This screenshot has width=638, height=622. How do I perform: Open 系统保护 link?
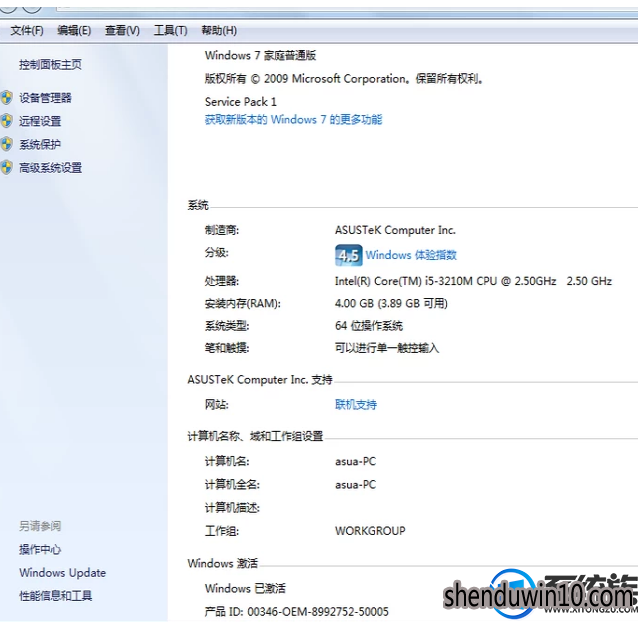(x=40, y=144)
